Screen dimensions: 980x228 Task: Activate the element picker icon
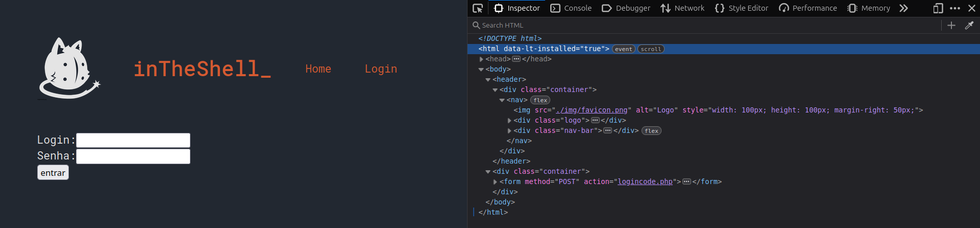tap(478, 8)
